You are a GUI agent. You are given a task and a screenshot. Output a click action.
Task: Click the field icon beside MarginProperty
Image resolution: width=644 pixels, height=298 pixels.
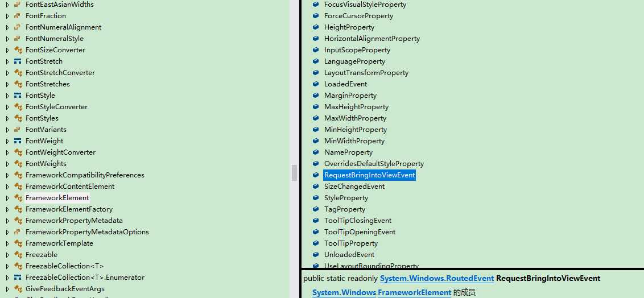pyautogui.click(x=315, y=95)
